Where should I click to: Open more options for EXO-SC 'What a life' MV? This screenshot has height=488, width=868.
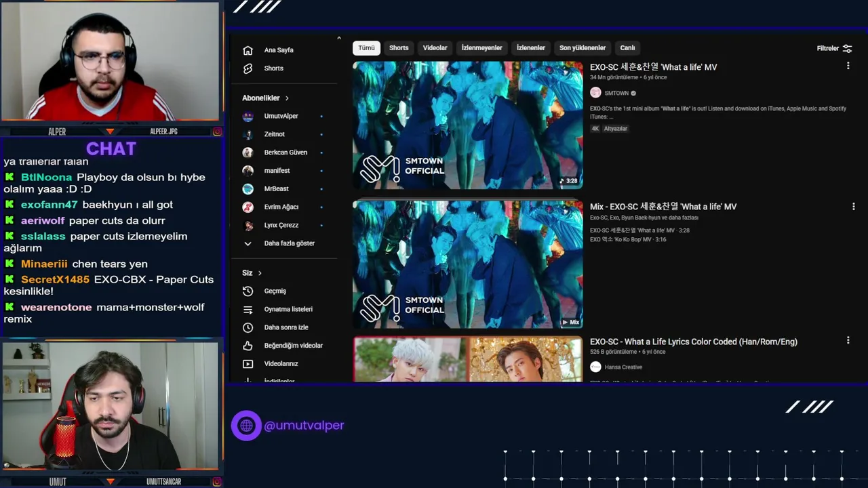848,66
